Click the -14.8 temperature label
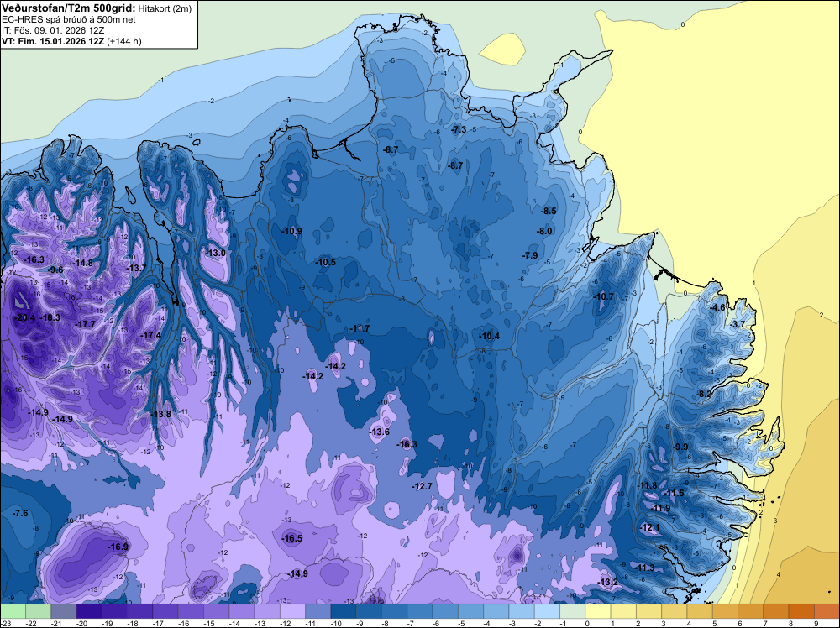This screenshot has width=840, height=628. pos(83,263)
